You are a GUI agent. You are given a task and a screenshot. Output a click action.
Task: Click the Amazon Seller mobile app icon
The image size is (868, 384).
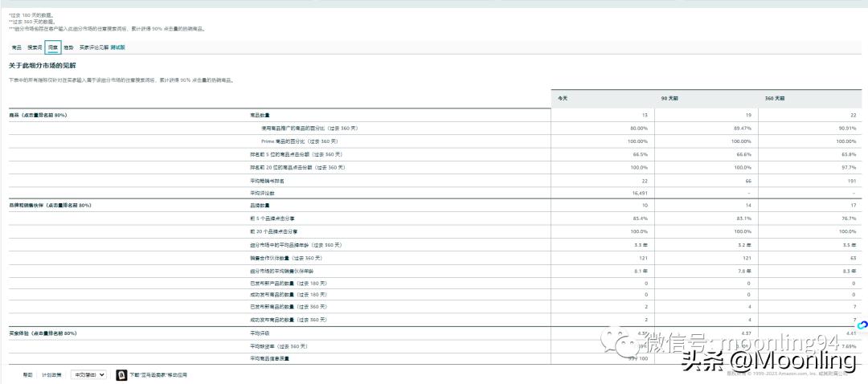pyautogui.click(x=122, y=374)
